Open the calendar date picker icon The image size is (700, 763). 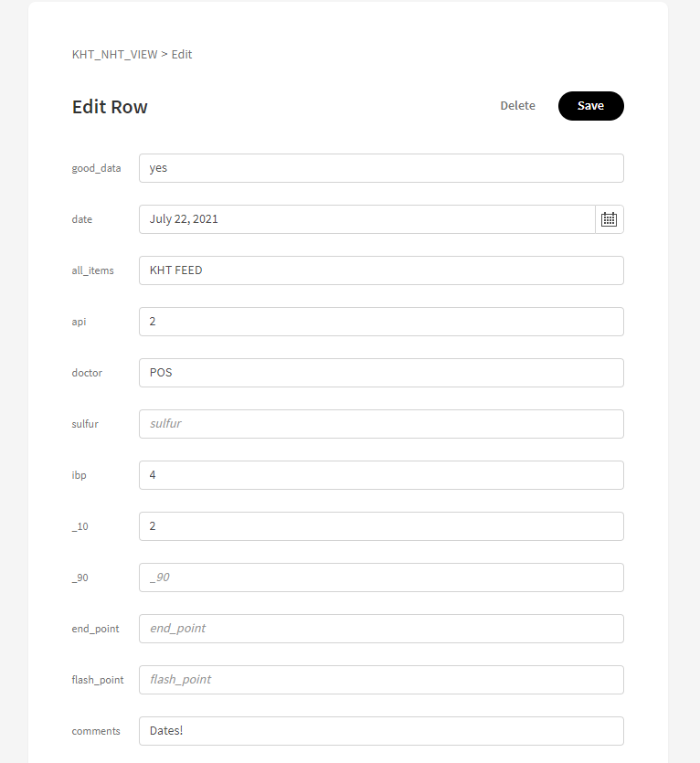pos(609,219)
